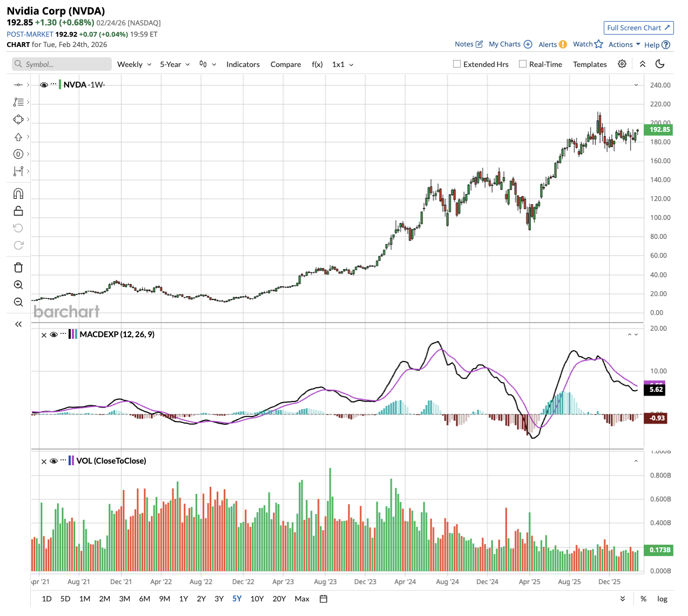This screenshot has width=688, height=616.
Task: Toggle log scale
Action: point(662,599)
